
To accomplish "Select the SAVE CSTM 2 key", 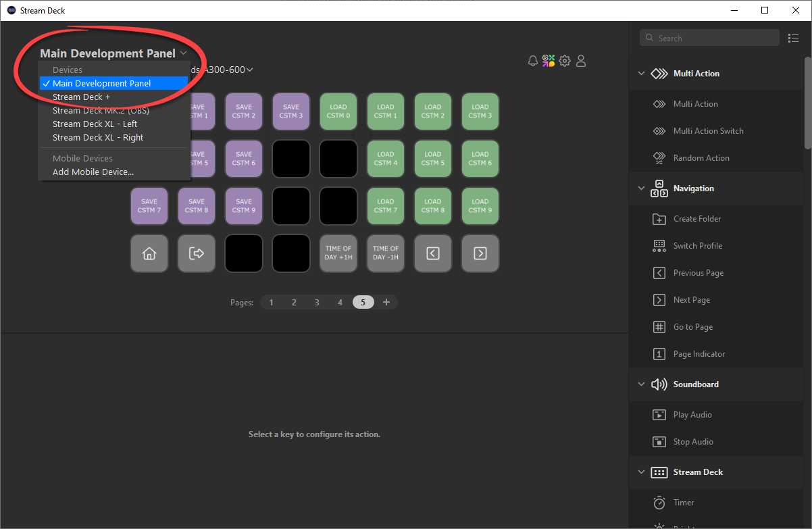I will [x=244, y=111].
